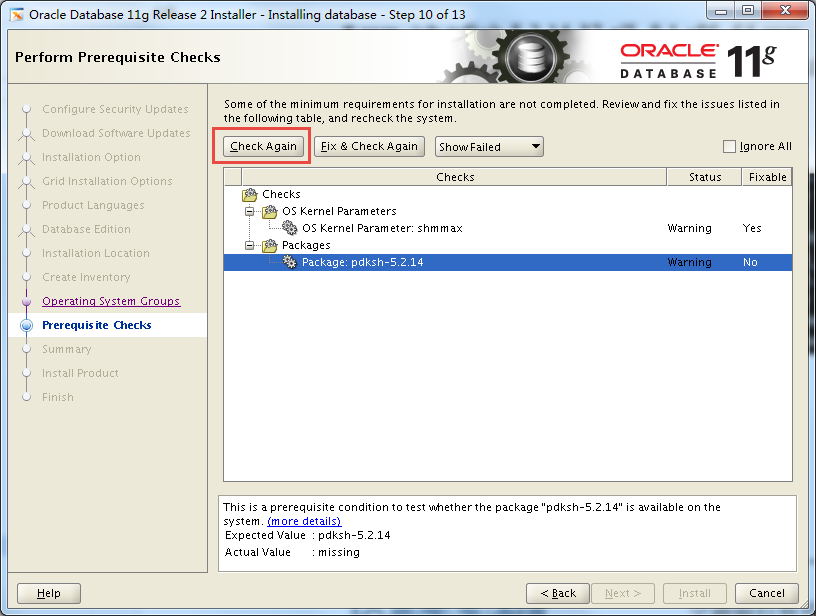
Task: Click the Checks root folder icon
Action: click(248, 194)
